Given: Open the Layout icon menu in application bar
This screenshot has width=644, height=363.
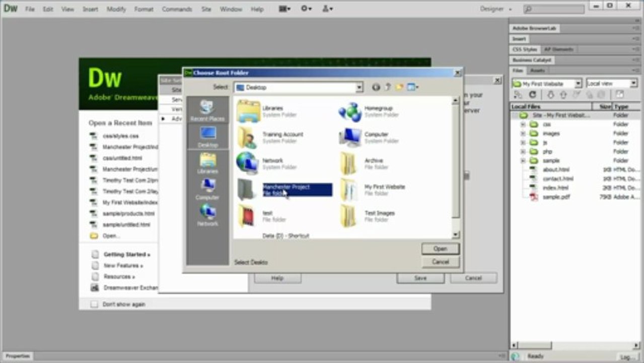Looking at the screenshot, I should (285, 9).
